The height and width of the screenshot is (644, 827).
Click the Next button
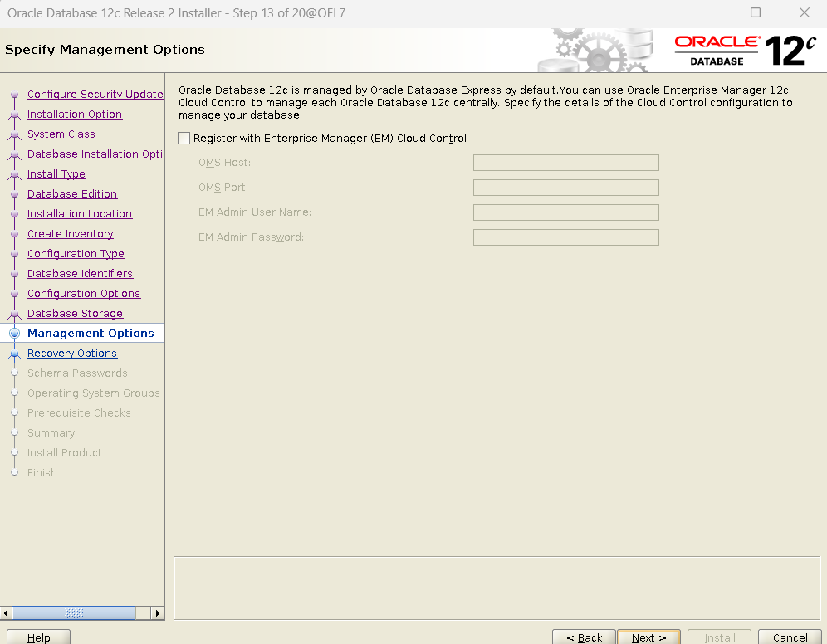(648, 637)
